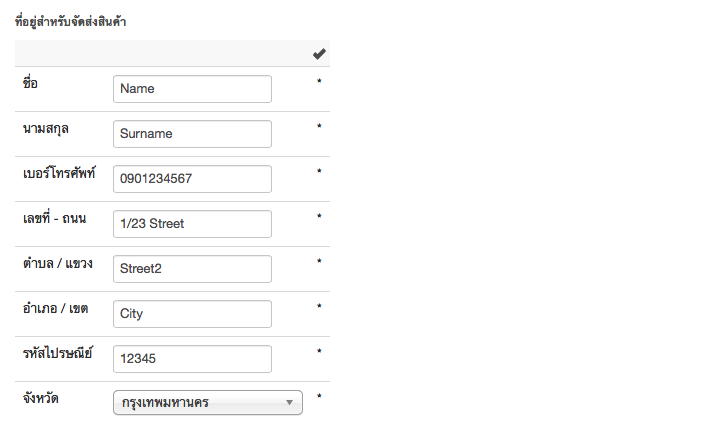725x425 pixels.
Task: Click the เบอร์โทรศัพท์ label
Action: (59, 174)
